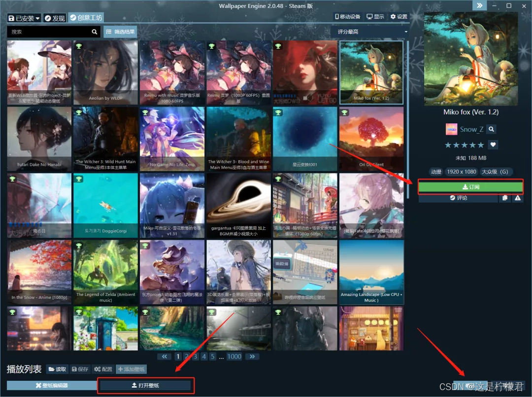Select Futari Dake No Hanabi wallpaper

pos(39,139)
